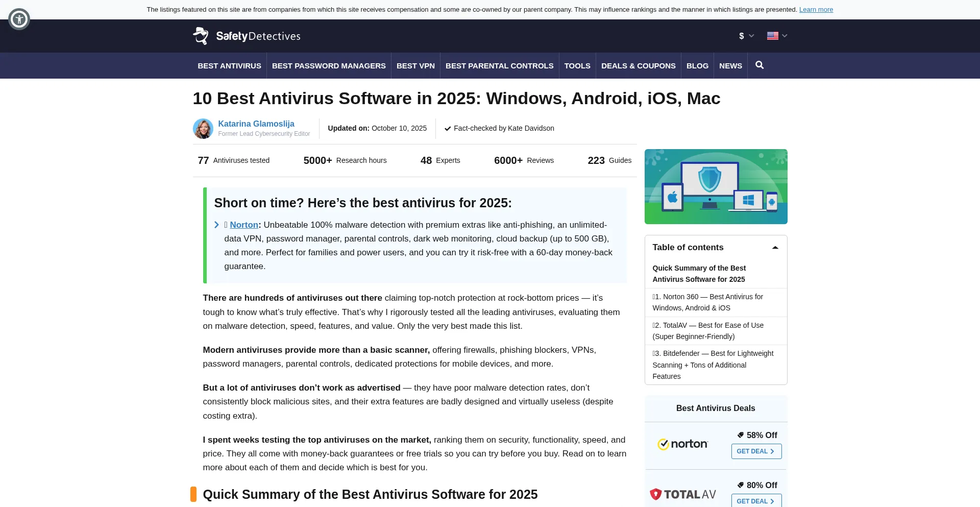980x507 pixels.
Task: Click the antivirus devices banner image
Action: pyautogui.click(x=716, y=186)
